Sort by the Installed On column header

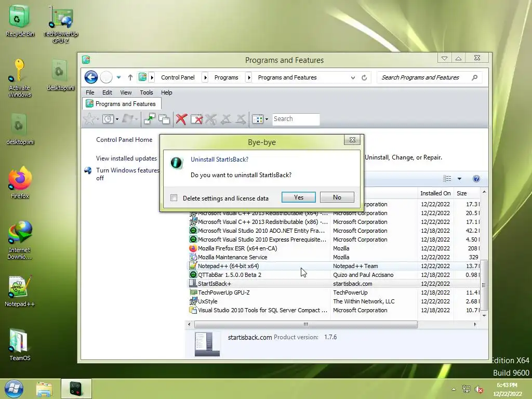tap(435, 193)
